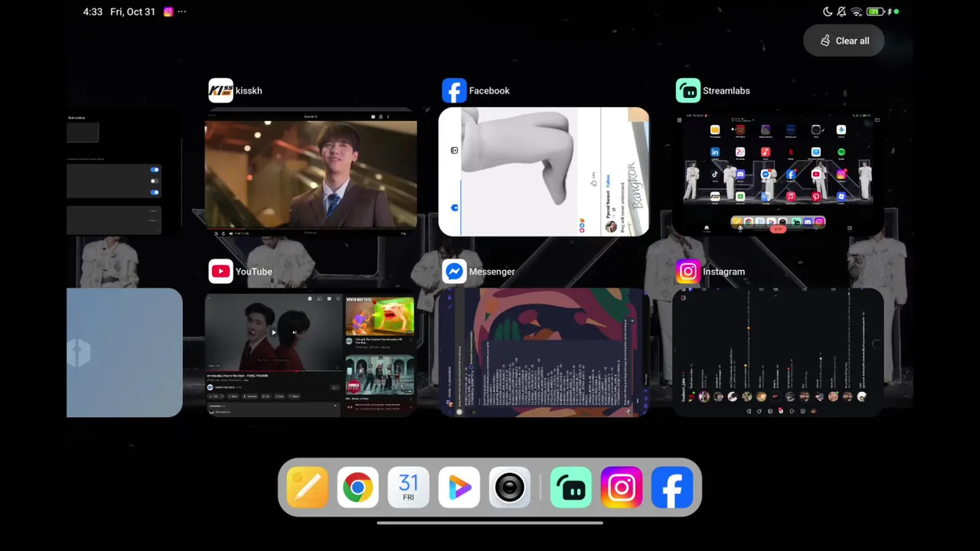Tap the YouTube app name label

[x=253, y=272]
